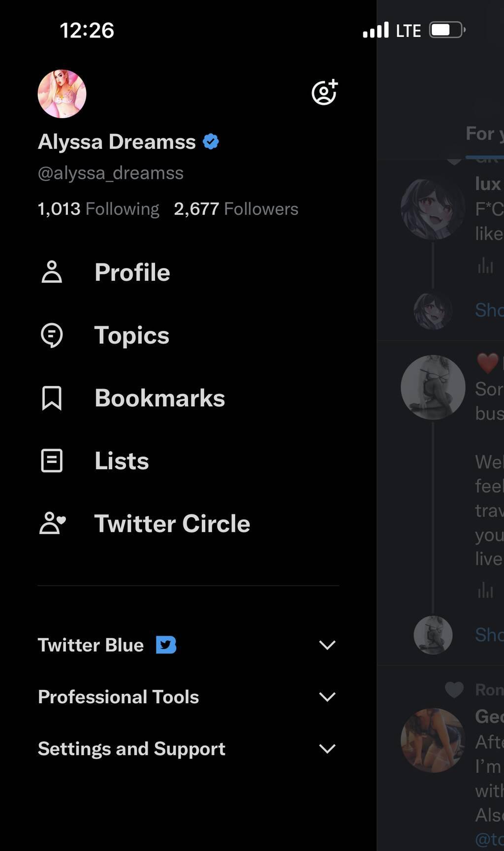This screenshot has width=504, height=851.
Task: View the 2,677 Followers list
Action: click(236, 209)
